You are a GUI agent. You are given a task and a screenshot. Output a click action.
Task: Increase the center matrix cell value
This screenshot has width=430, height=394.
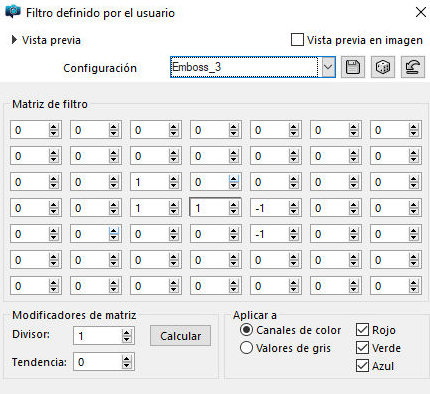[x=234, y=205]
